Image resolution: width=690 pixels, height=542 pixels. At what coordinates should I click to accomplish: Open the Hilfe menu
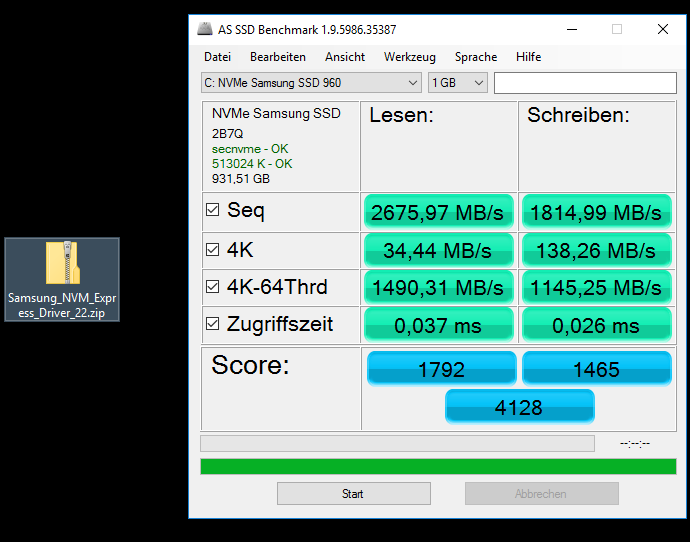(x=529, y=57)
